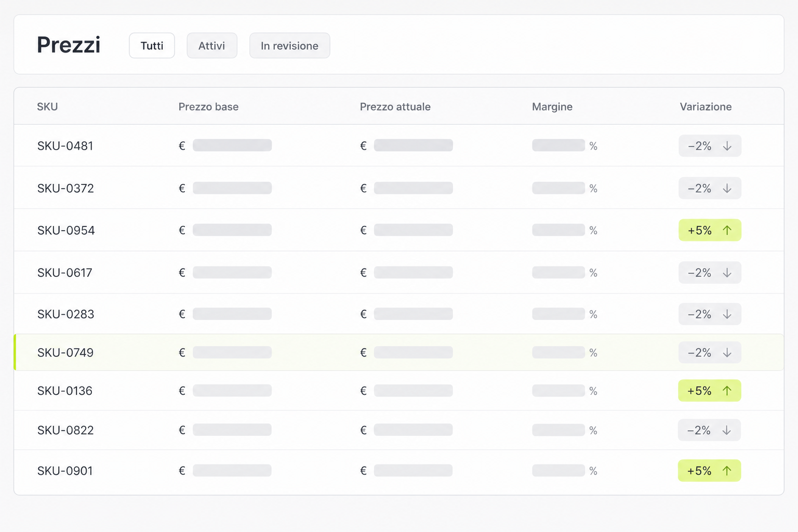The width and height of the screenshot is (798, 532).
Task: Click the Prezzo base field of SKU-0954
Action: (x=232, y=230)
